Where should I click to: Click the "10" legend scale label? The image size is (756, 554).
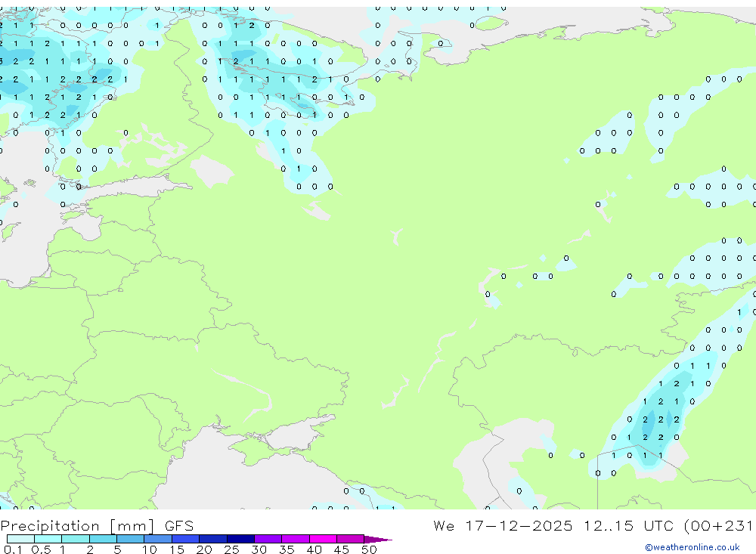click(150, 549)
